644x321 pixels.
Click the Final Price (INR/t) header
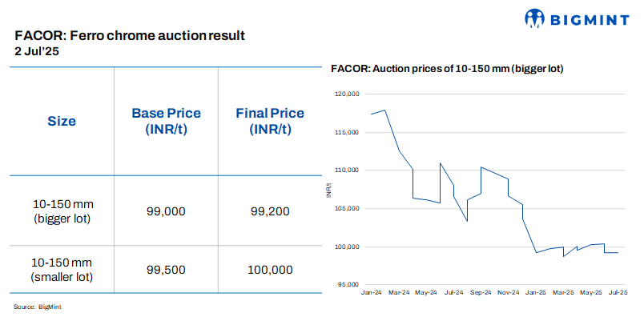(x=270, y=122)
